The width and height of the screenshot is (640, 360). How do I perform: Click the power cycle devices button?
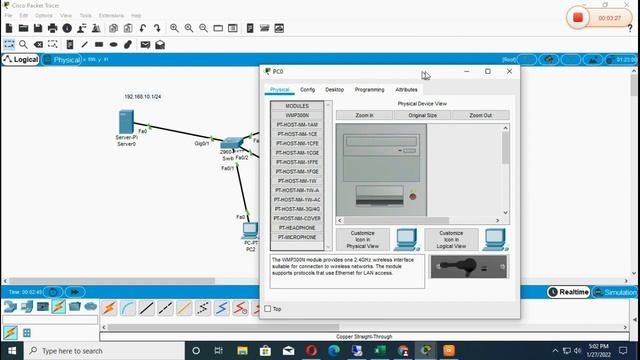53,292
